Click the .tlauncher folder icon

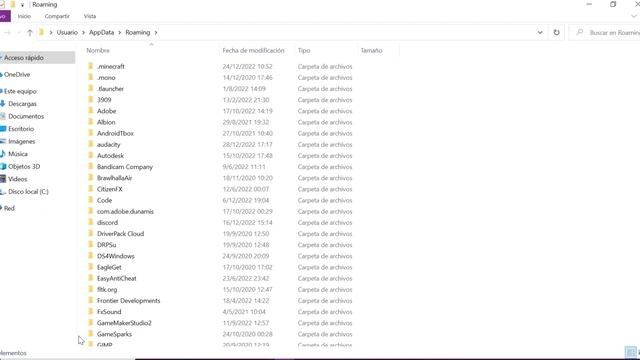click(x=91, y=89)
